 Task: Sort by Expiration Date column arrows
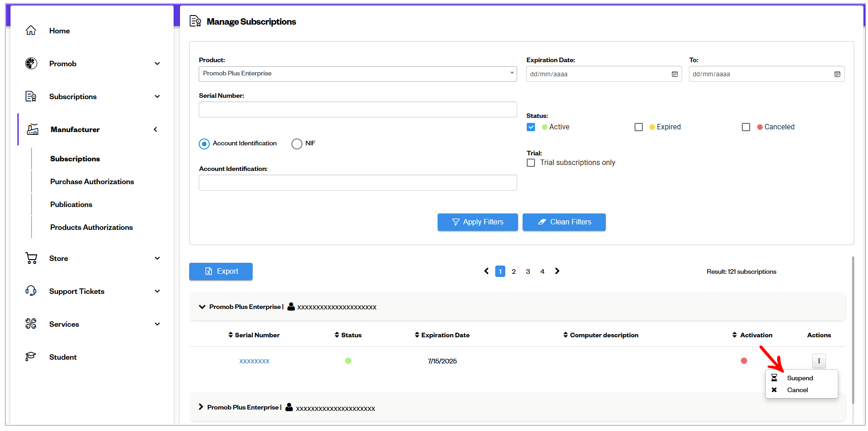(x=417, y=335)
